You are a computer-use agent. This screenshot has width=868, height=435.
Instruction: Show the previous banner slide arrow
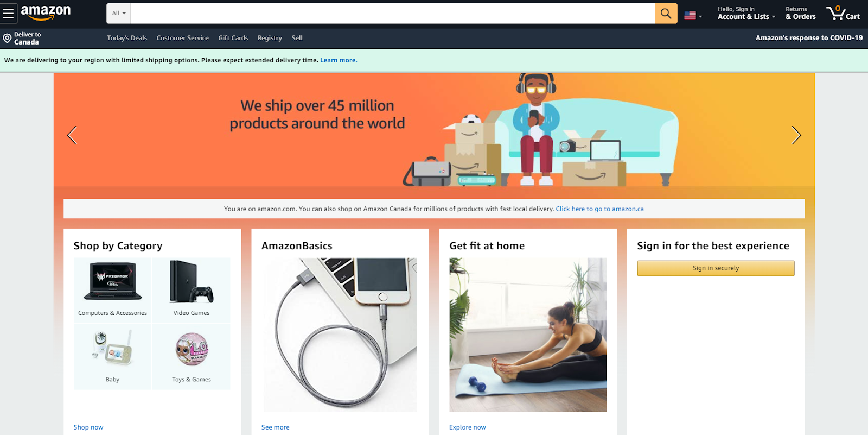point(72,135)
